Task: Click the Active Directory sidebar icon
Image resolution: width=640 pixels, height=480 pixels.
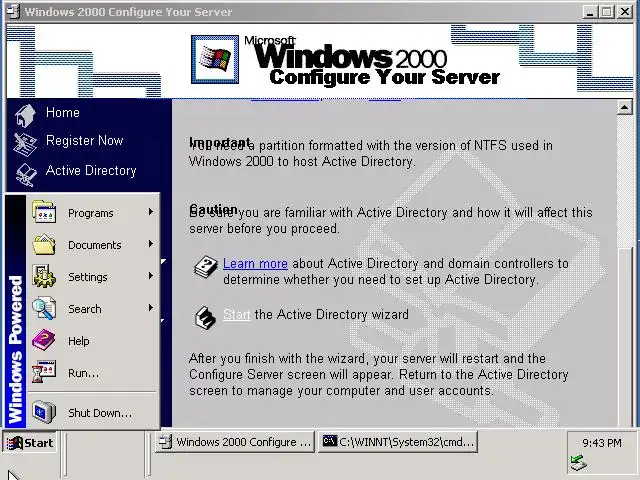Action: (26, 174)
